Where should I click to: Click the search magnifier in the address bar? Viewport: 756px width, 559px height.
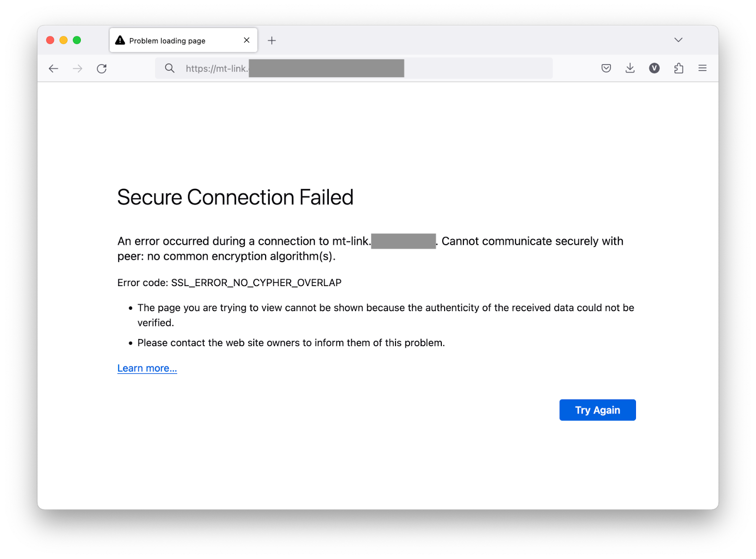tap(169, 68)
